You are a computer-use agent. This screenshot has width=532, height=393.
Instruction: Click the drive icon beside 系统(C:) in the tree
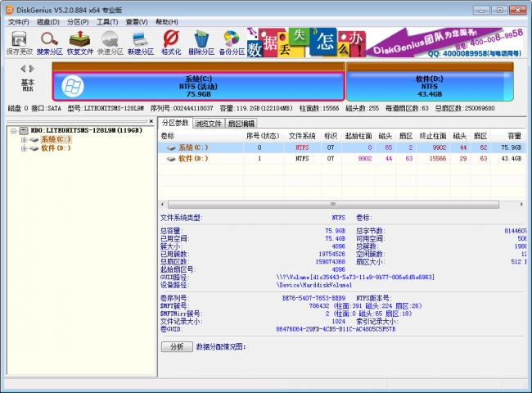coord(34,139)
